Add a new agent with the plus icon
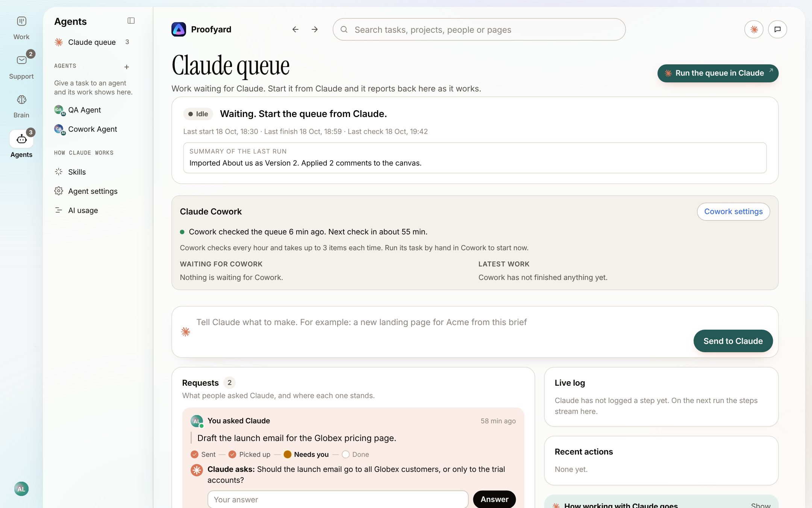Viewport: 812px width, 508px height. [x=127, y=67]
